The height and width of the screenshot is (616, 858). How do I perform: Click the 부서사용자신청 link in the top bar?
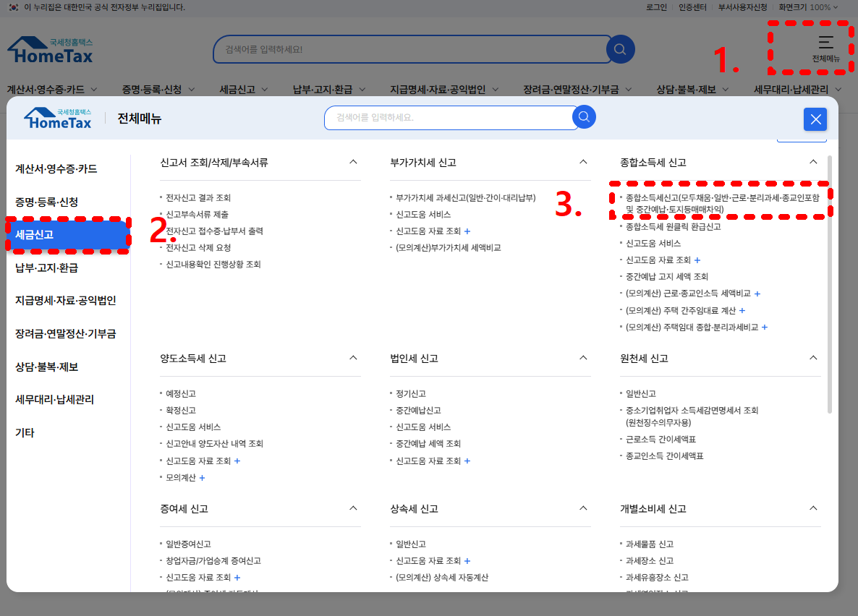[x=742, y=7]
